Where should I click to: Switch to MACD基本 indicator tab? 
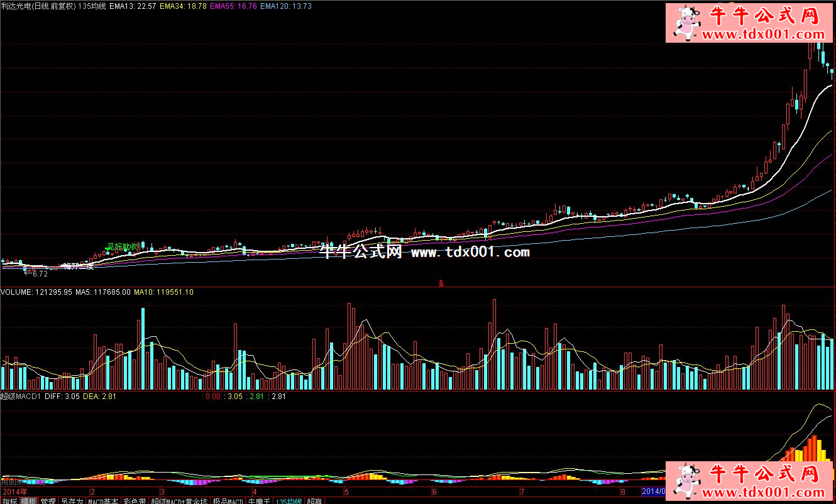coord(103,501)
